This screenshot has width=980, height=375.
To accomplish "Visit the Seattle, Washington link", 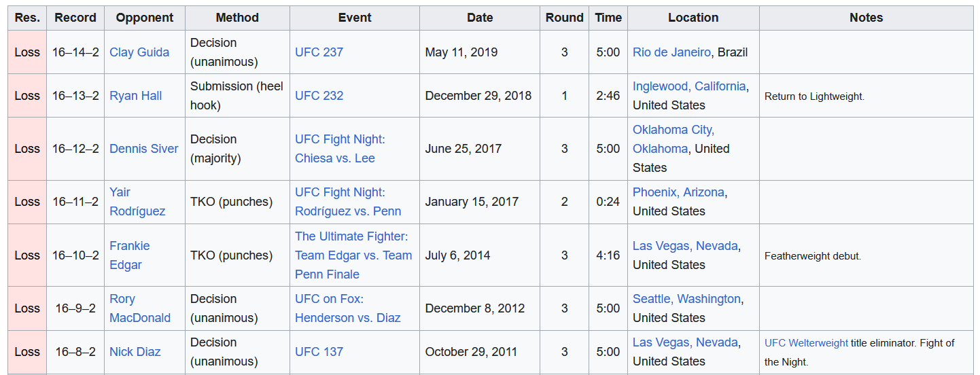I will tap(686, 299).
